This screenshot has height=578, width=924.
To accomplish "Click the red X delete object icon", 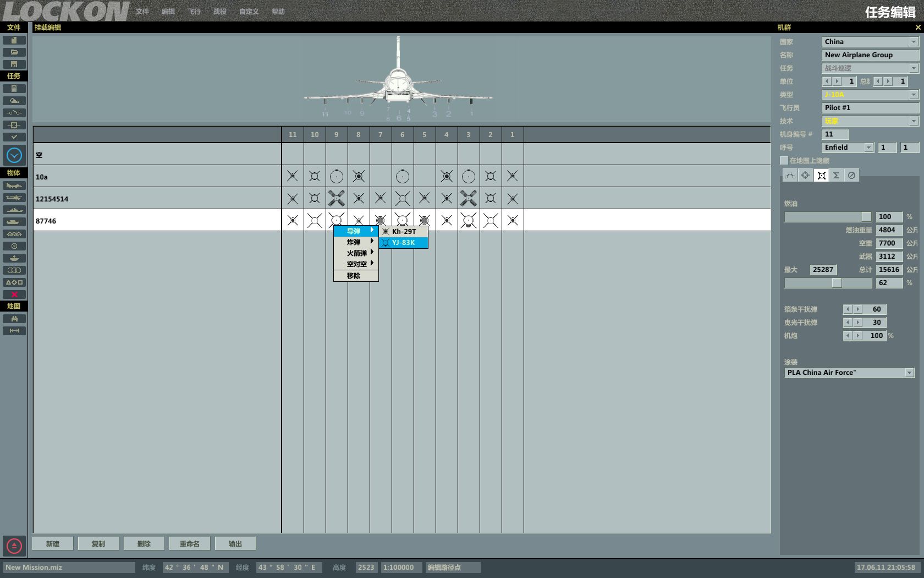I will pyautogui.click(x=14, y=295).
